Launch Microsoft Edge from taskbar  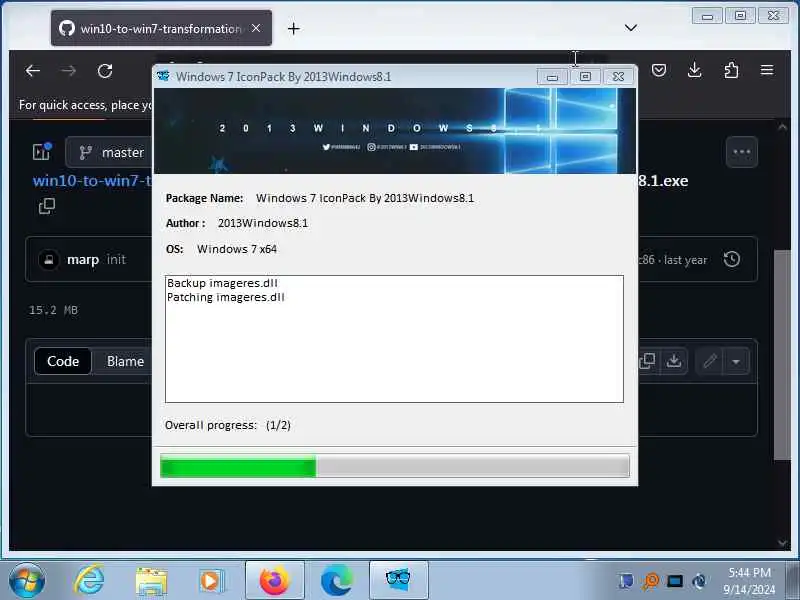click(336, 581)
